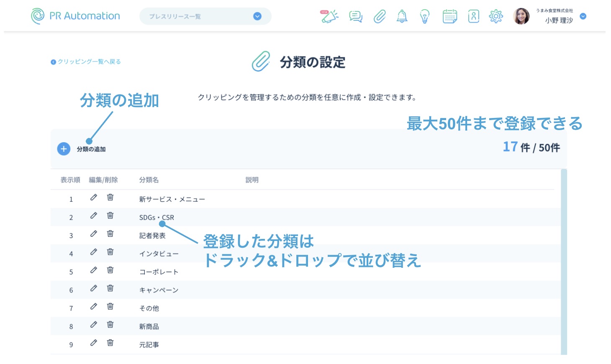The width and height of the screenshot is (611, 364).
Task: Open the settings gear icon
Action: [x=496, y=16]
